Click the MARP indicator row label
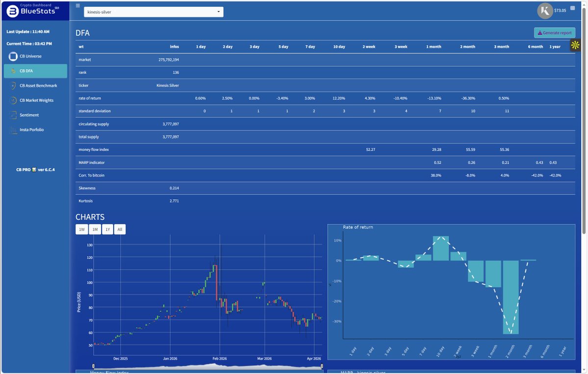The width and height of the screenshot is (588, 374). click(x=92, y=162)
